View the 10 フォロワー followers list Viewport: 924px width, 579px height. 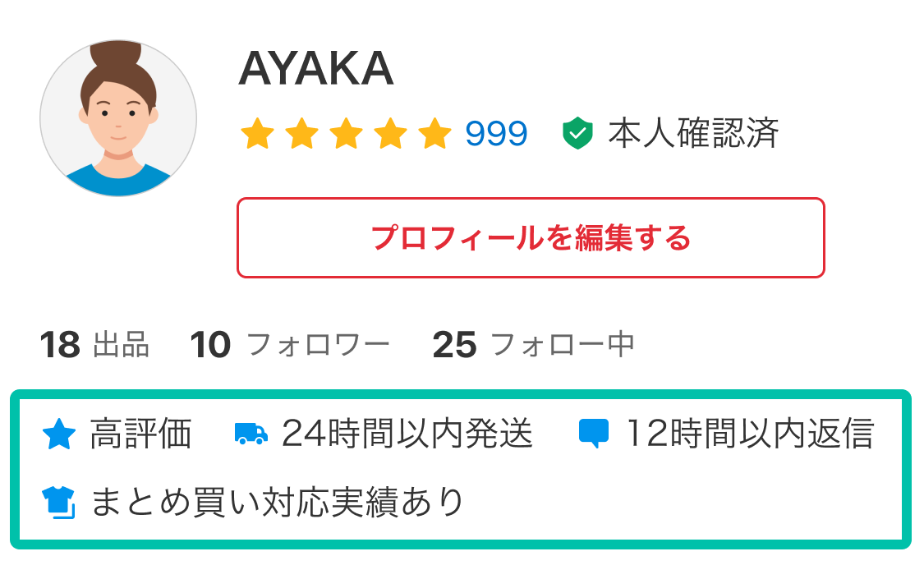pyautogui.click(x=290, y=346)
